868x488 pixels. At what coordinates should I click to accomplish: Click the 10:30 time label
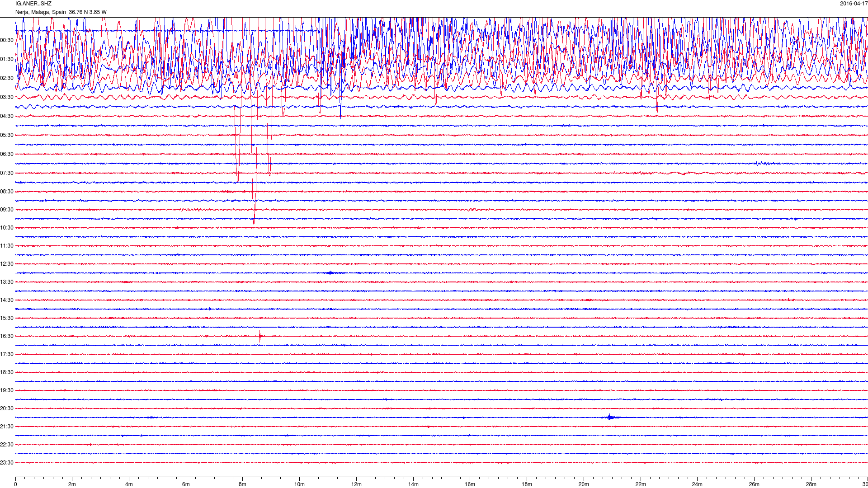(7, 228)
